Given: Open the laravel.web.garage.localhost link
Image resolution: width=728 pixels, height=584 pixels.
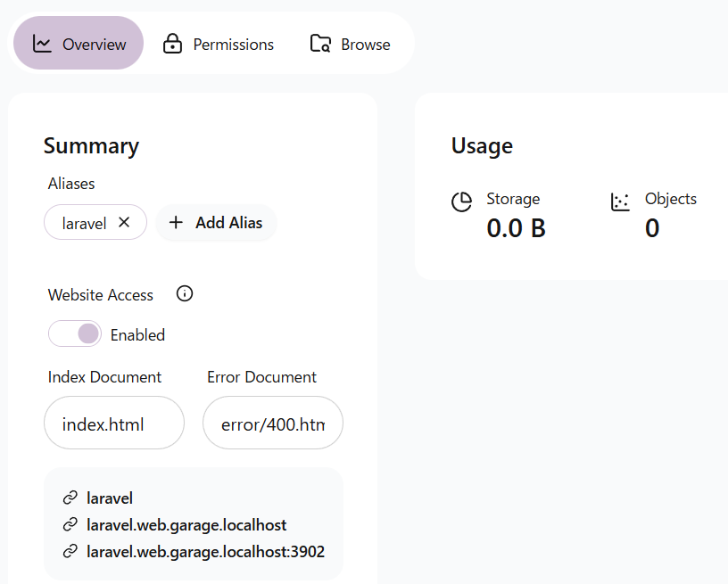Looking at the screenshot, I should point(186,525).
